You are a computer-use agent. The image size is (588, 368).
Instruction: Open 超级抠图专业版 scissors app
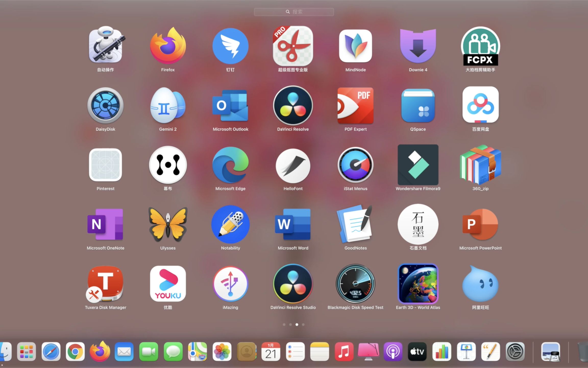coord(293,45)
